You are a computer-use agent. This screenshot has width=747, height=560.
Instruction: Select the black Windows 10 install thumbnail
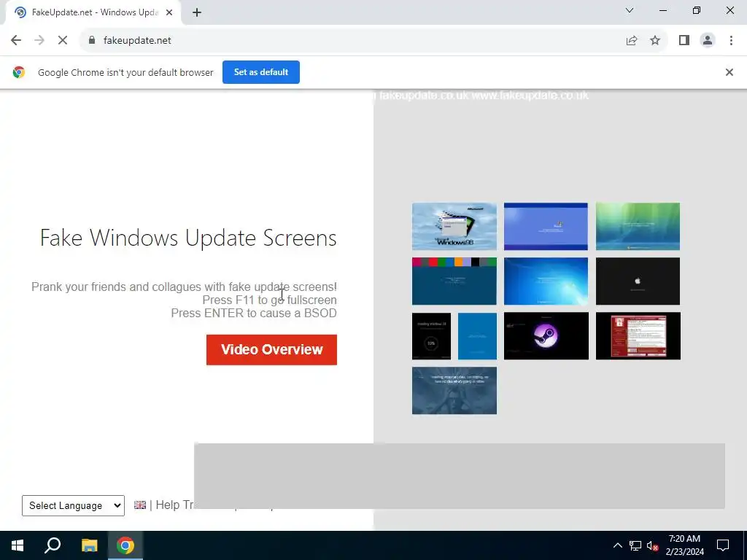(x=431, y=336)
